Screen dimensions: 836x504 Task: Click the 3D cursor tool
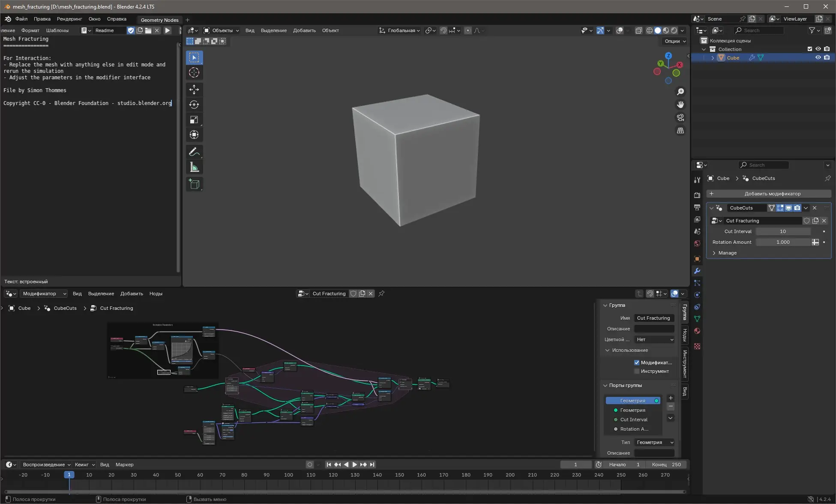tap(194, 72)
